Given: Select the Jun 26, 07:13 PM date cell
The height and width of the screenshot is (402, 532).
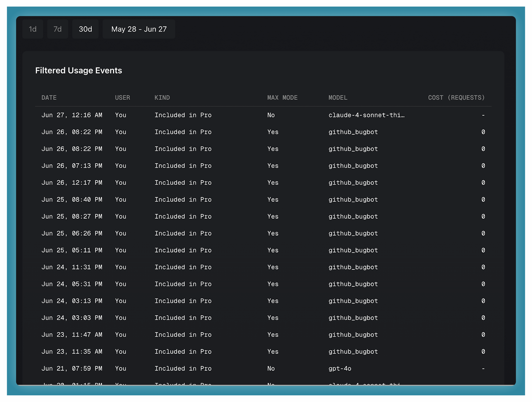Looking at the screenshot, I should click(72, 166).
